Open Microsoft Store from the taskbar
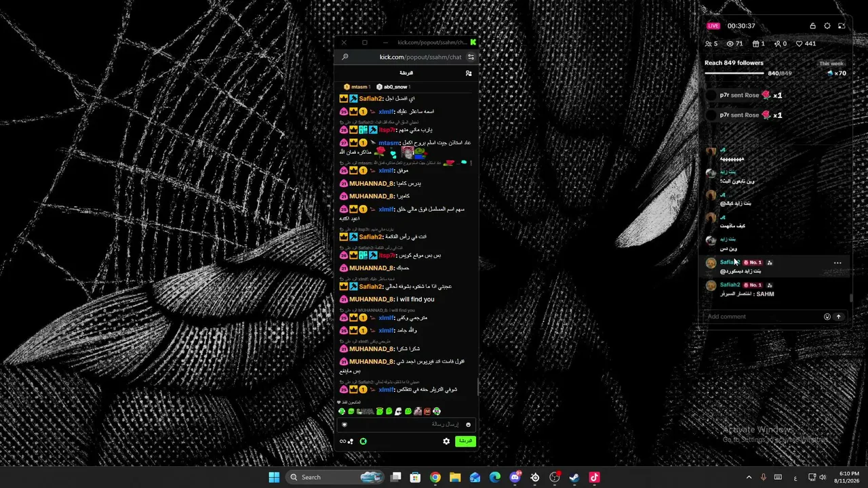The width and height of the screenshot is (868, 488). click(x=415, y=477)
